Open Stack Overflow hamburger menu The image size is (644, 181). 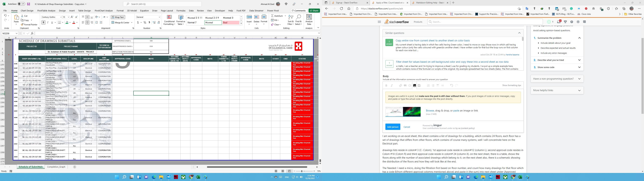379,22
